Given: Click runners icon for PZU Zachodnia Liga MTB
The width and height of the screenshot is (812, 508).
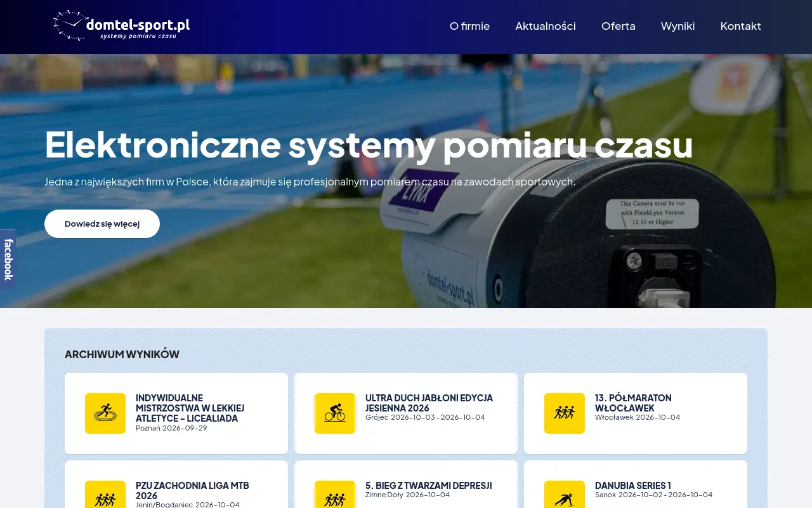Looking at the screenshot, I should coord(105,495).
